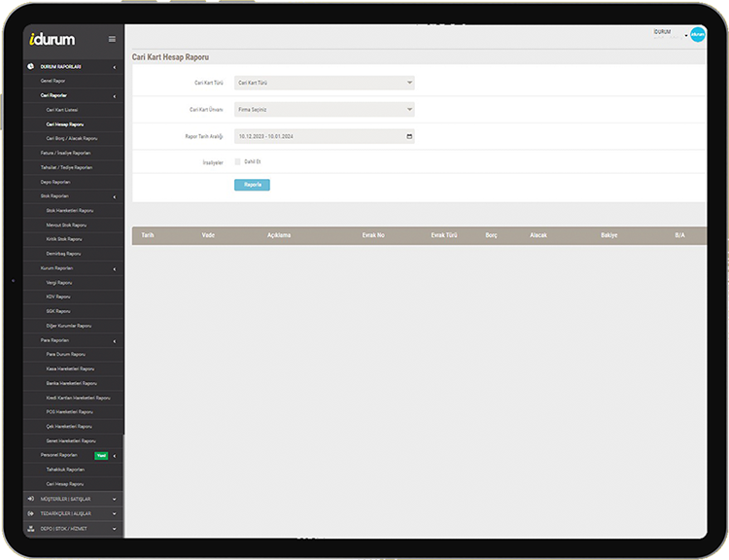The height and width of the screenshot is (560, 729).
Task: Click the Alacak column header
Action: [x=538, y=235]
